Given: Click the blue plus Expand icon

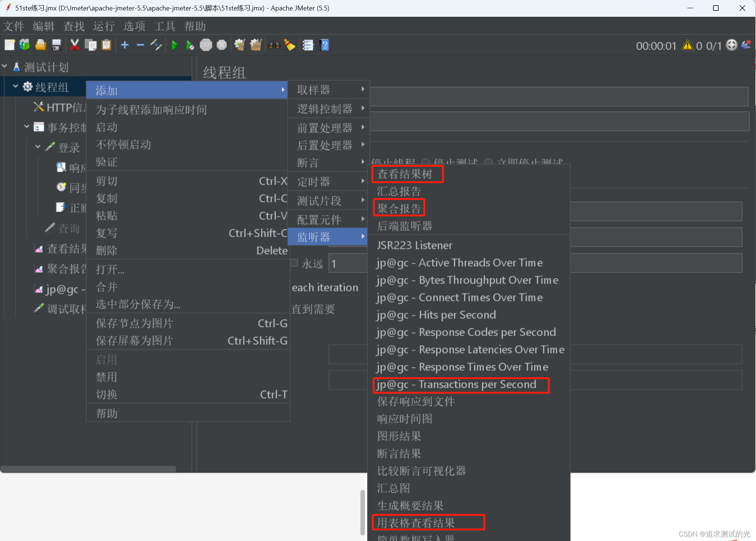Looking at the screenshot, I should (x=125, y=45).
